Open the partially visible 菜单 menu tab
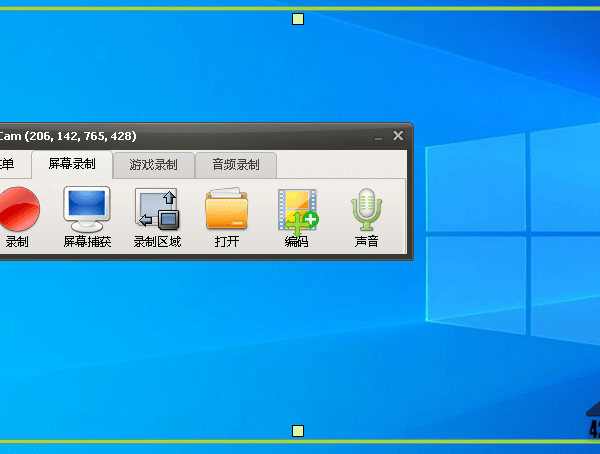 (8, 165)
